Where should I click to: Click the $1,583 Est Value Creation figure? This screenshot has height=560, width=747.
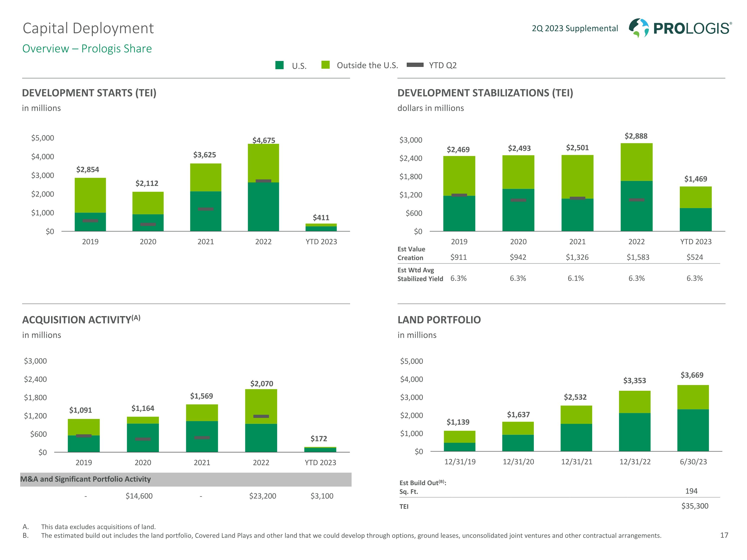638,257
